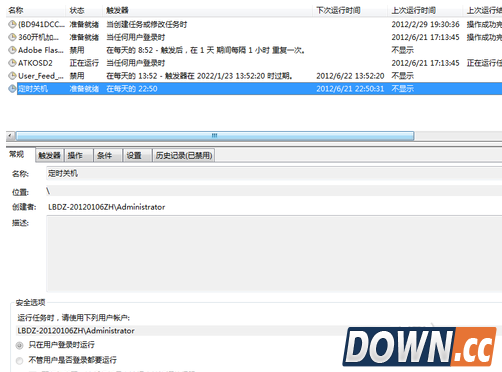Image resolution: width=502 pixels, height=372 pixels.
Task: Click trigger text 当创建任务或修改任务时
Action: (x=147, y=24)
